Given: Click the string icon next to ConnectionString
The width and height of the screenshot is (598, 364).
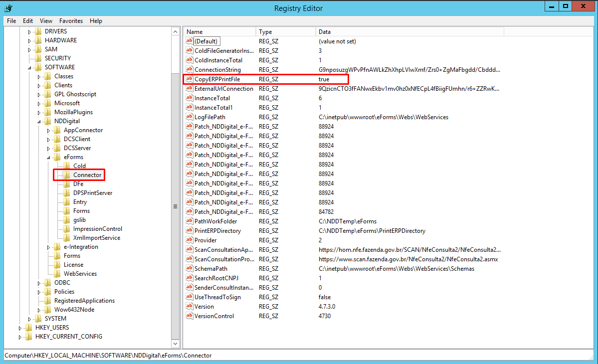Looking at the screenshot, I should (x=189, y=70).
